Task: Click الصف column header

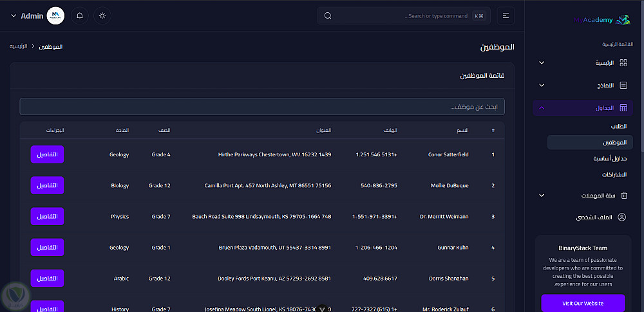Action: (x=165, y=130)
